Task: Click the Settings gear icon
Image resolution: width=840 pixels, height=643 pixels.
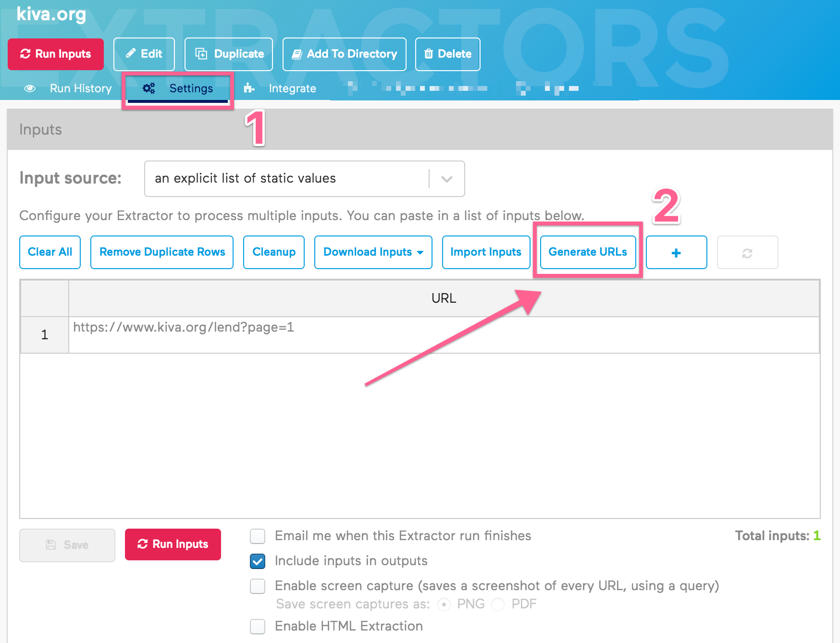Action: point(148,88)
